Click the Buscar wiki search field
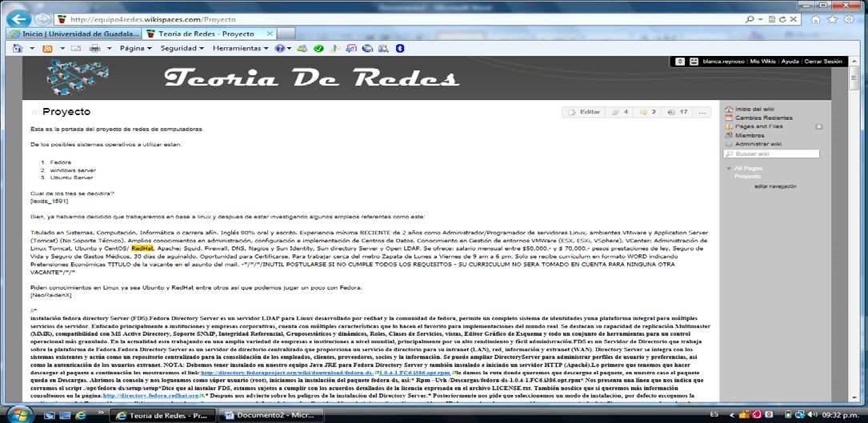 point(771,154)
